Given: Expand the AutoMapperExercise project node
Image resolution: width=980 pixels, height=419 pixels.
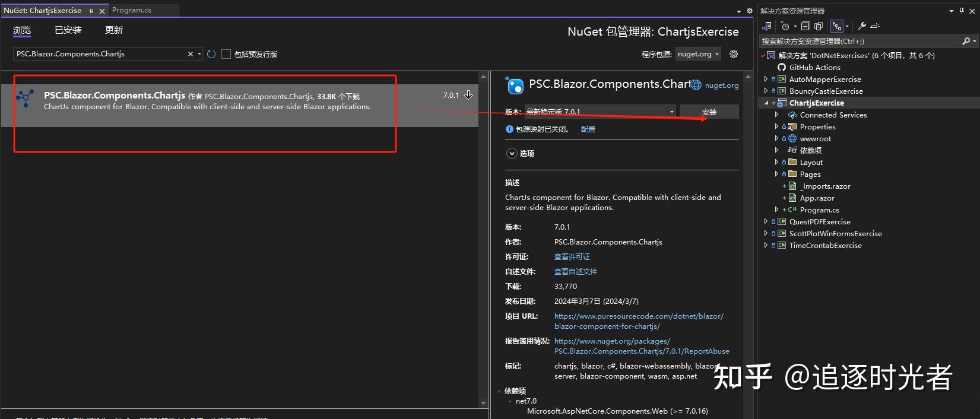Looking at the screenshot, I should pyautogui.click(x=766, y=80).
